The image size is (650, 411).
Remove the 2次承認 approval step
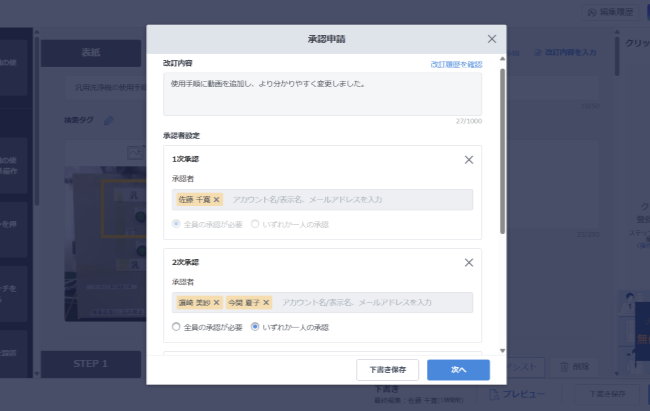[x=469, y=263]
